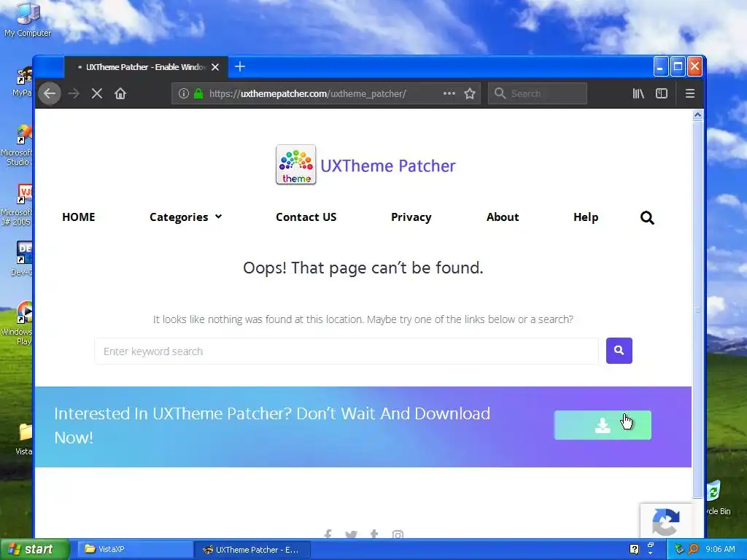Submit search with the purple search button

tap(619, 351)
